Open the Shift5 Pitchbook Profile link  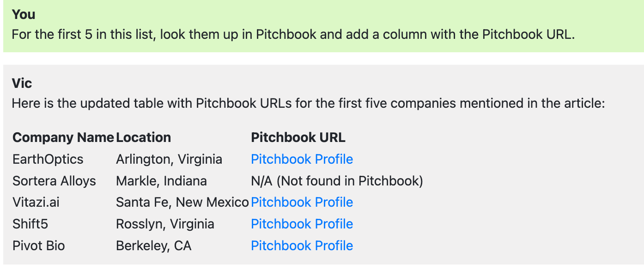point(302,224)
